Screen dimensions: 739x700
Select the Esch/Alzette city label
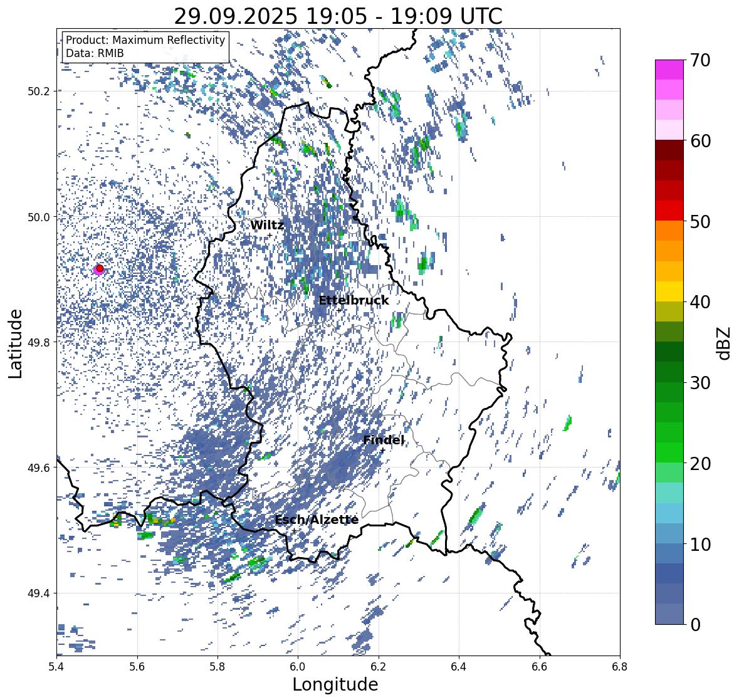click(x=317, y=520)
